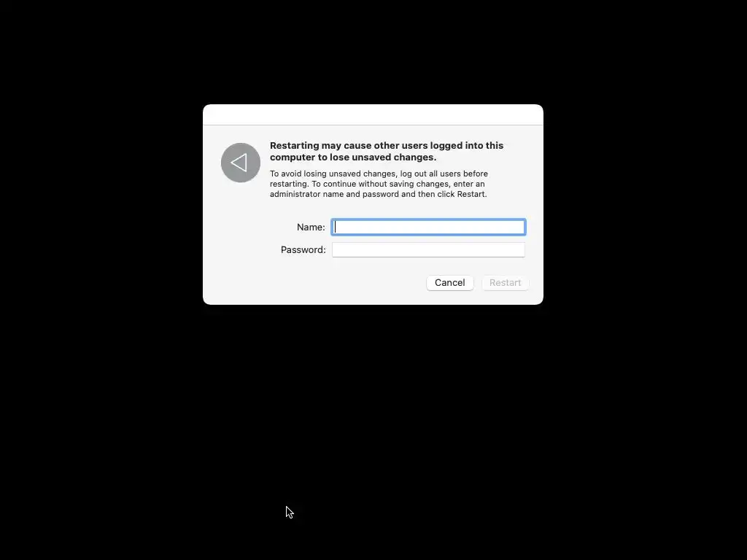Click the blank title bar of the dialog
This screenshot has width=747, height=560.
pyautogui.click(x=373, y=114)
